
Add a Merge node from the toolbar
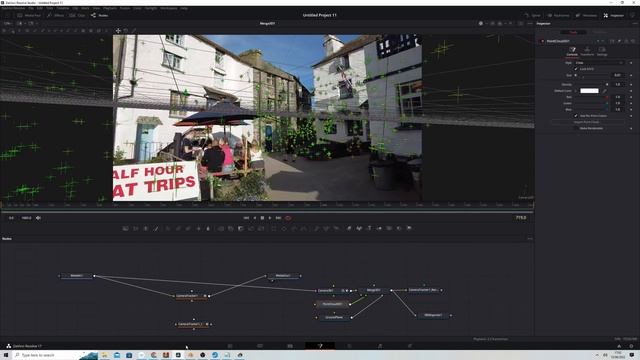(x=220, y=229)
